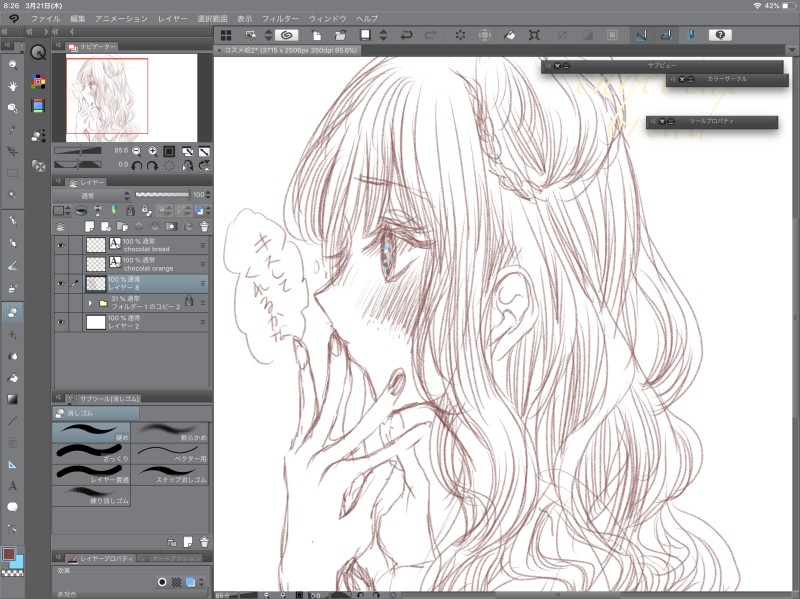The width and height of the screenshot is (800, 599).
Task: Click the Scale/Rotate transform icon
Action: [x=534, y=35]
